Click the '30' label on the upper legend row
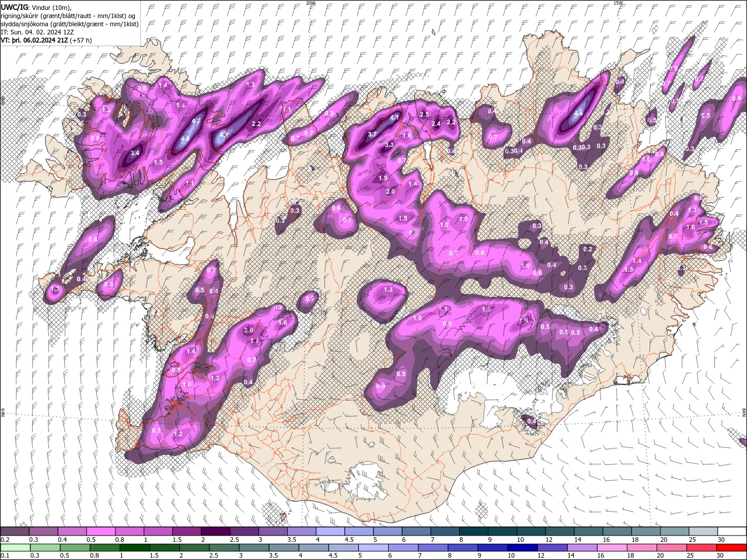 pyautogui.click(x=721, y=540)
